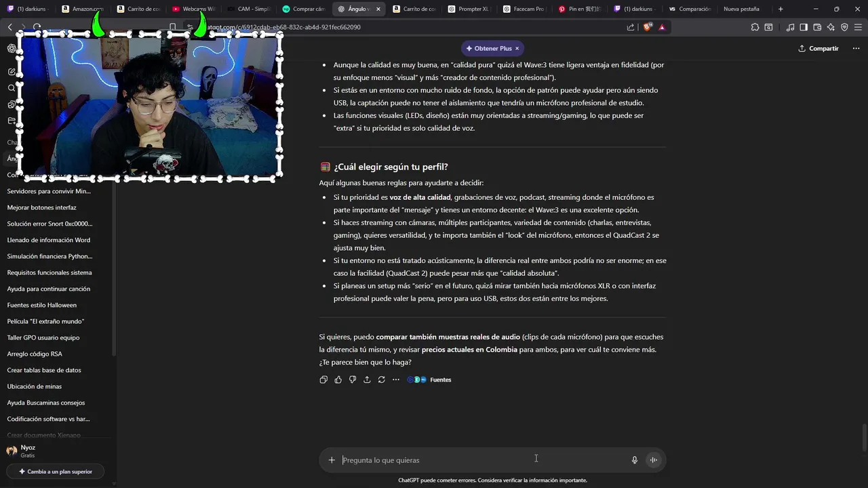Image resolution: width=868 pixels, height=488 pixels.
Task: Open Leo AI sparkle icon
Action: 831,27
